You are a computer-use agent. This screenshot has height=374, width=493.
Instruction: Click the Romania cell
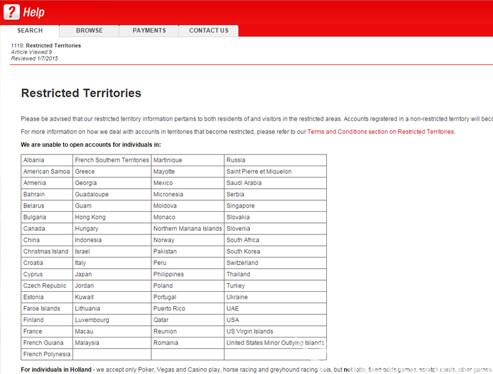188,343
